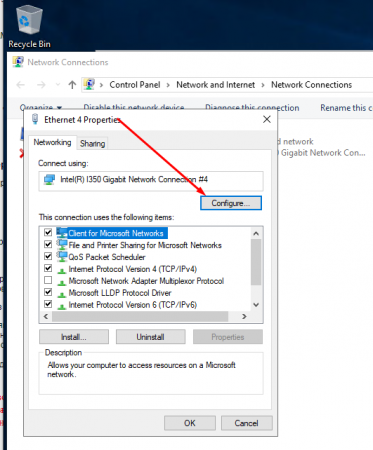This screenshot has width=373, height=450.
Task: Click the Configure button
Action: click(231, 203)
